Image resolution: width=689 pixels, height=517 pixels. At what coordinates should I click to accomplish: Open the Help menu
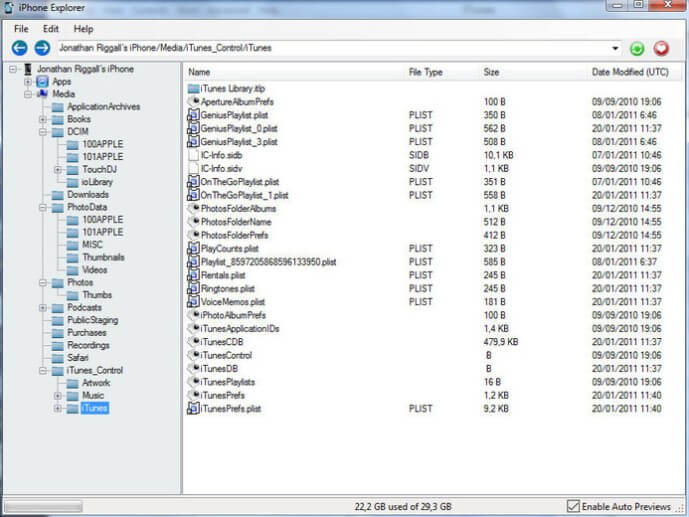[83, 29]
